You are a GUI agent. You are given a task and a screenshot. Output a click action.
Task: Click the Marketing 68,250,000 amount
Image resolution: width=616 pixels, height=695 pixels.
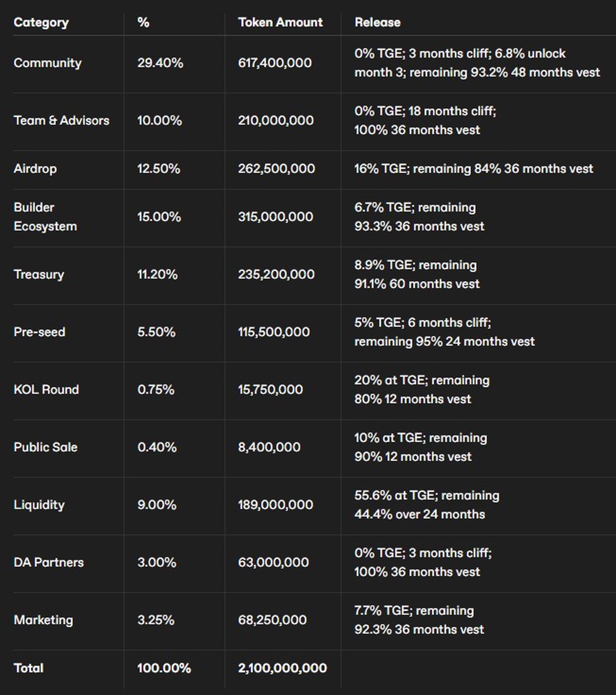pyautogui.click(x=273, y=619)
